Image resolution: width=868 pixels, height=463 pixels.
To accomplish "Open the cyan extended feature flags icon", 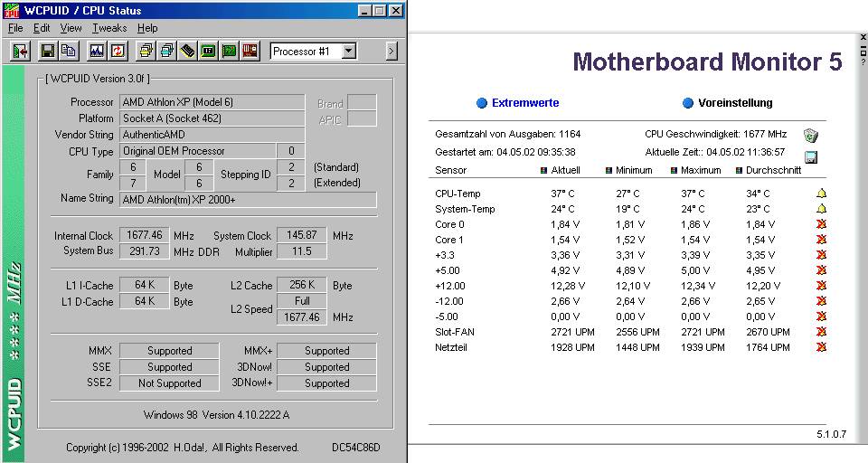I will 166,52.
